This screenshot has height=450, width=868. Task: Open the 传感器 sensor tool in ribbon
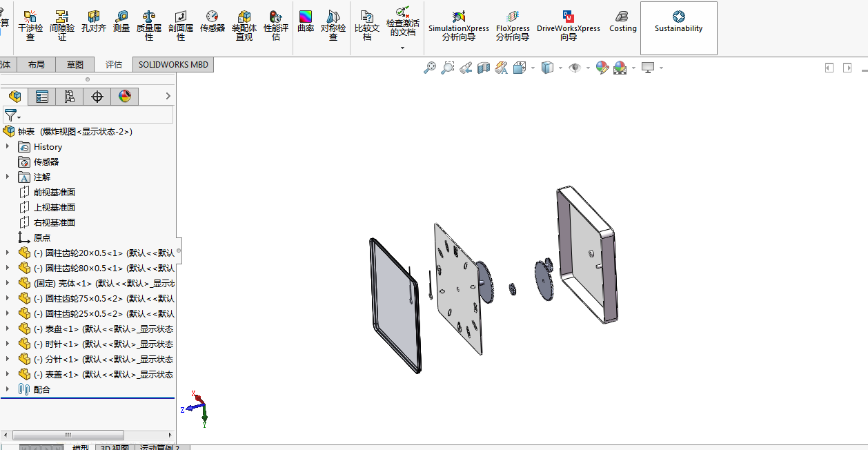213,22
